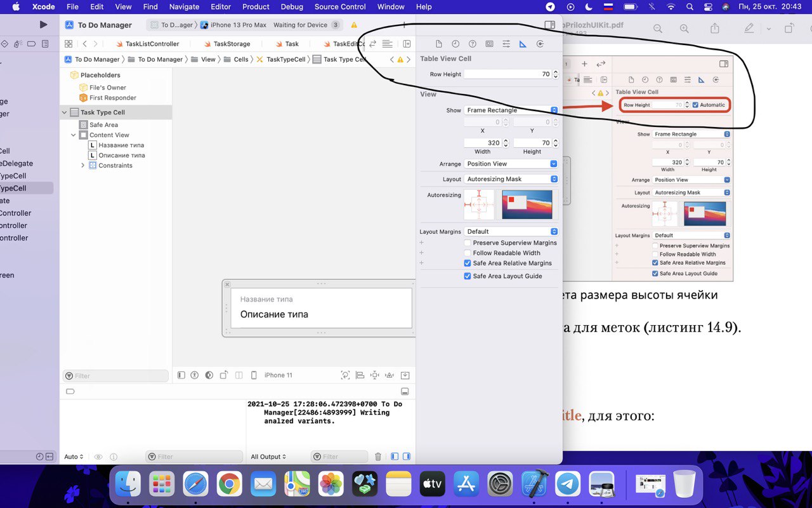812x508 pixels.
Task: Show the History inspector
Action: [455, 44]
